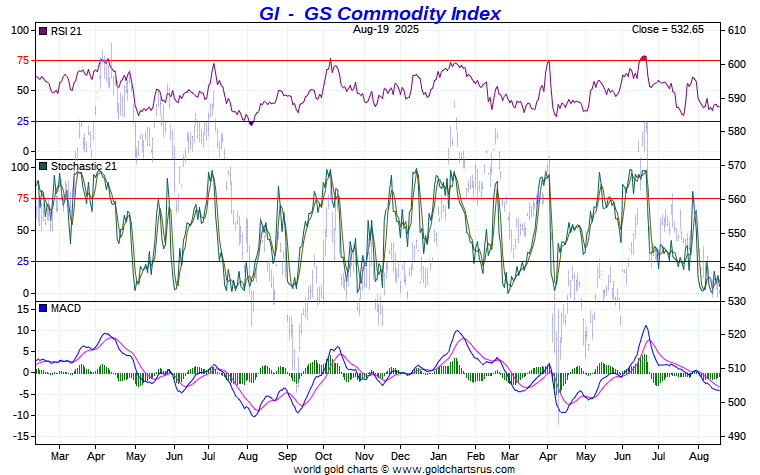Click the teal Stochastic 21 legend swatch

(x=43, y=166)
